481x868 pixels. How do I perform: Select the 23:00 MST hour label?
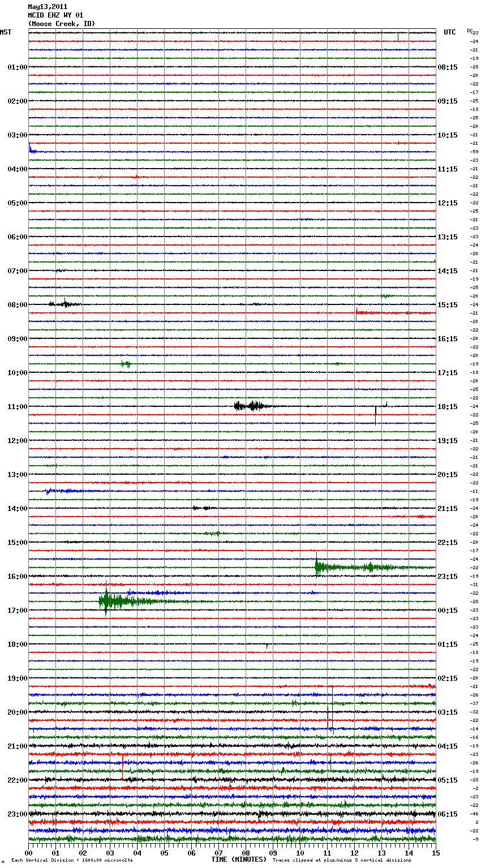(18, 814)
